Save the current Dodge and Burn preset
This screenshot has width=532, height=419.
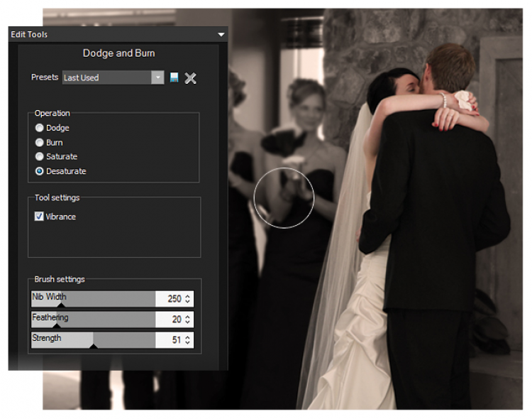click(x=174, y=77)
